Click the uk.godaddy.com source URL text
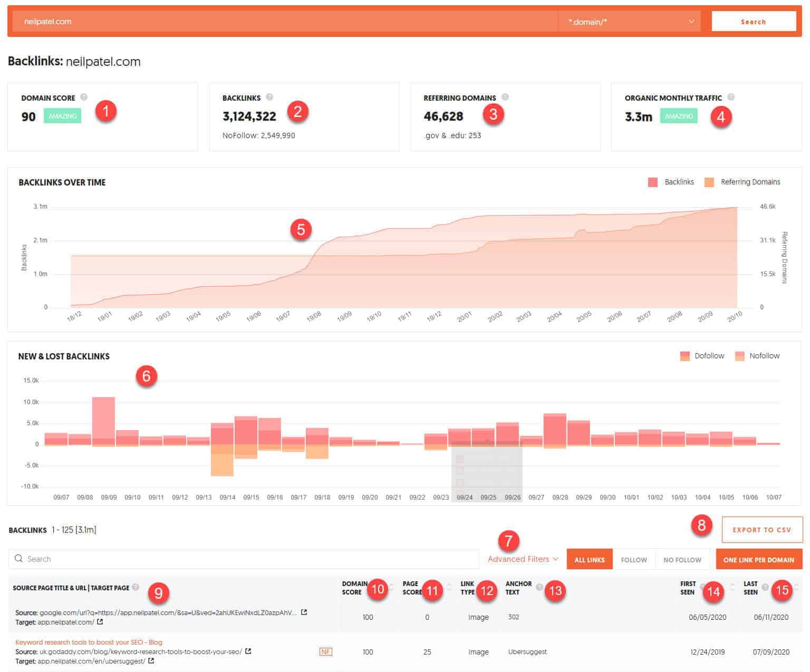This screenshot has height=672, width=810. pos(141,651)
